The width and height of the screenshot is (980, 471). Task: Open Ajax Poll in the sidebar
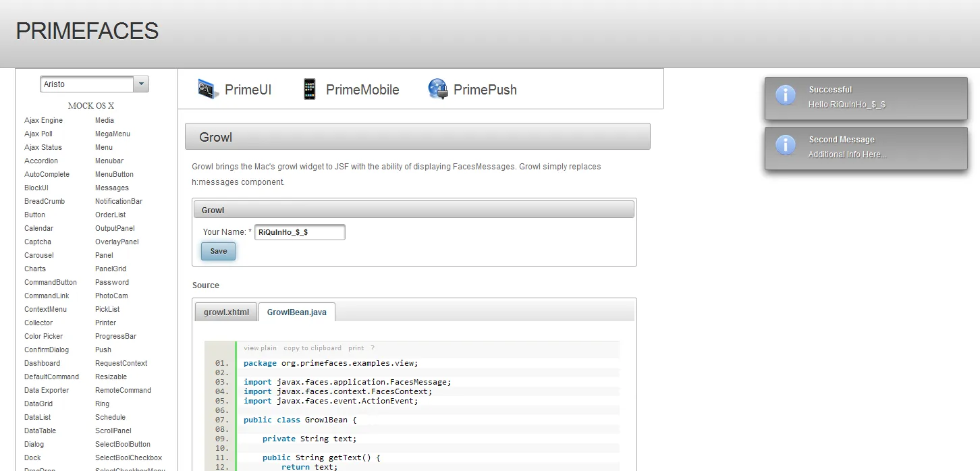click(x=38, y=134)
